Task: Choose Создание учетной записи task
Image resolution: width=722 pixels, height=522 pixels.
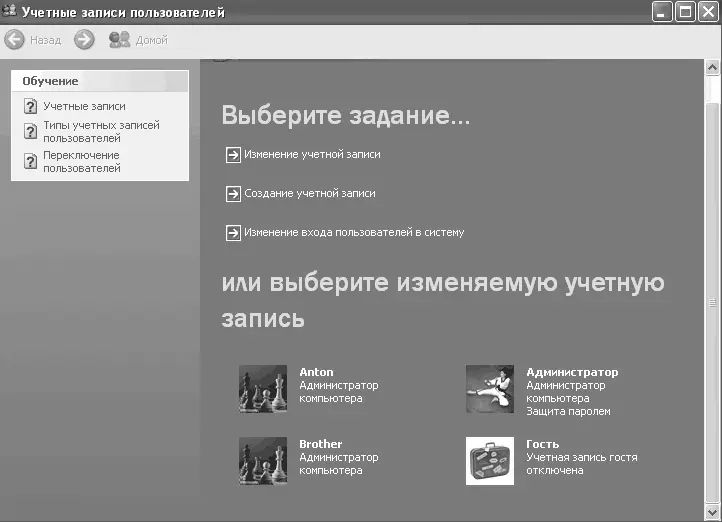Action: click(x=310, y=193)
